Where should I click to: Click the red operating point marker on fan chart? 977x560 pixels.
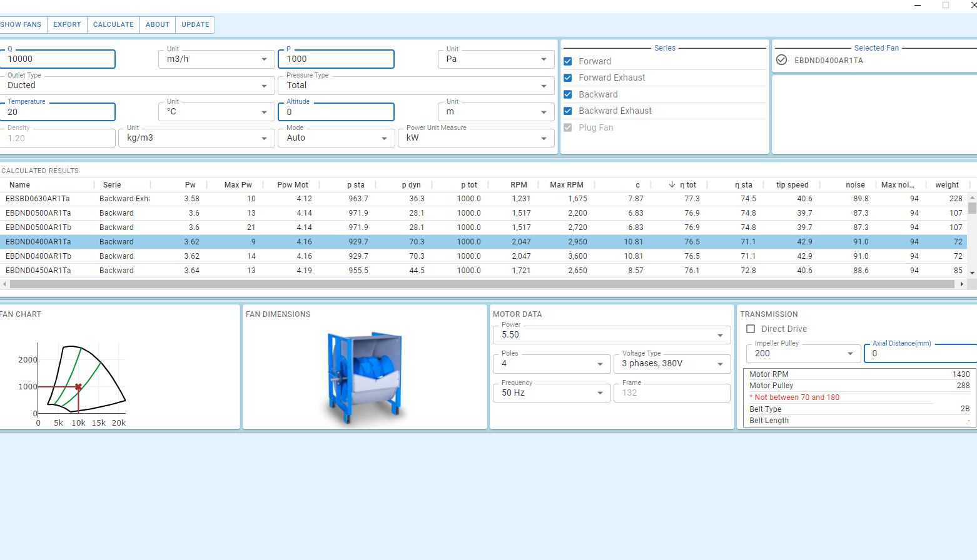[x=78, y=387]
